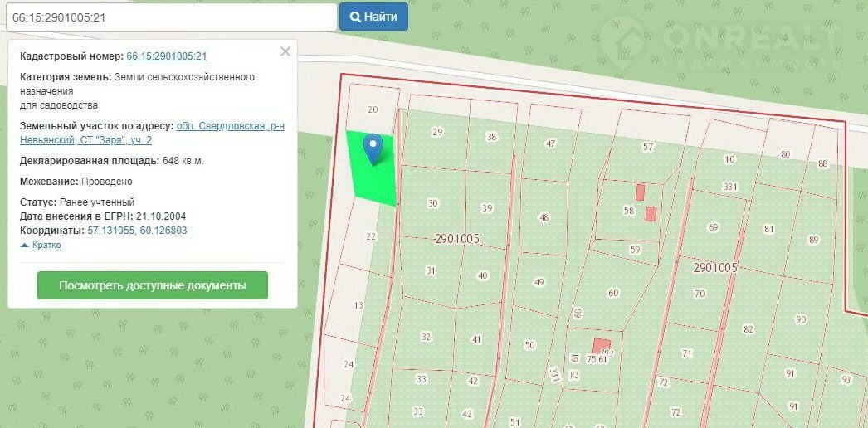Select parcel number 47 on map
This screenshot has width=868, height=428.
550,144
